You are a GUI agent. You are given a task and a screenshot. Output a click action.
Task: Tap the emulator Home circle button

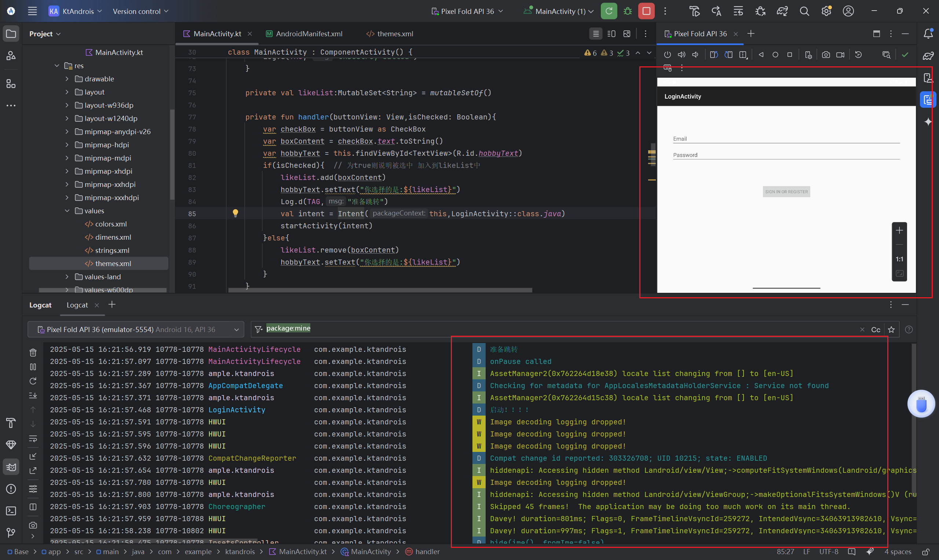pyautogui.click(x=775, y=55)
